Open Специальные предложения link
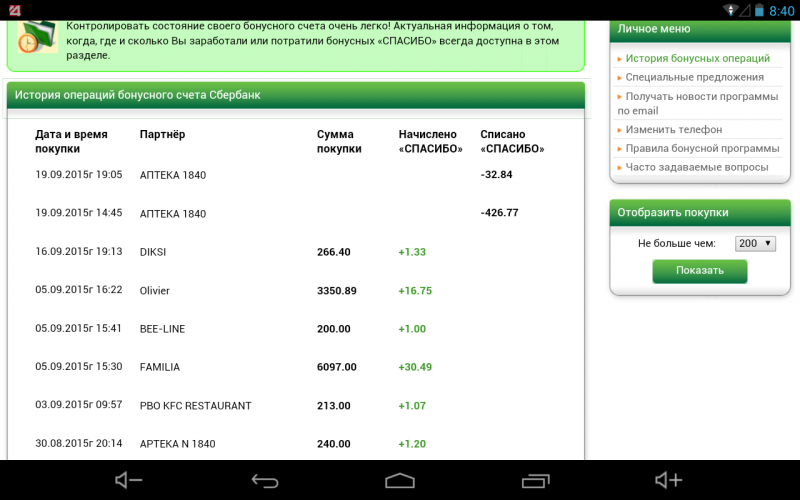The height and width of the screenshot is (500, 800). (x=694, y=77)
